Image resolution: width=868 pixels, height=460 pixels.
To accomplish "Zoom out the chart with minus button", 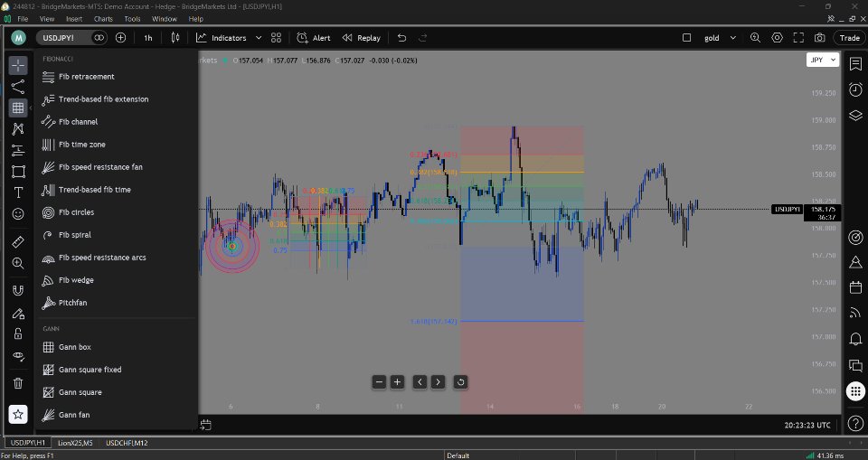I will pos(379,382).
